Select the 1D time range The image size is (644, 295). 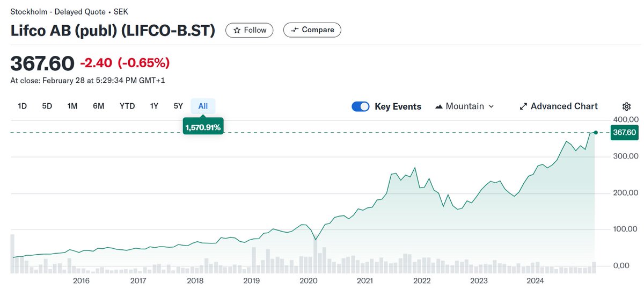pos(23,106)
